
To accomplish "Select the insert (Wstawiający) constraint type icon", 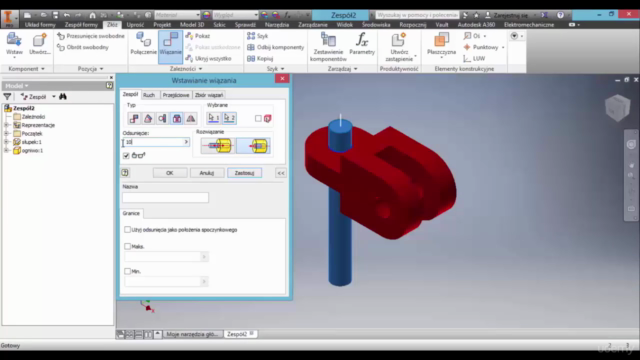I will coord(177,118).
